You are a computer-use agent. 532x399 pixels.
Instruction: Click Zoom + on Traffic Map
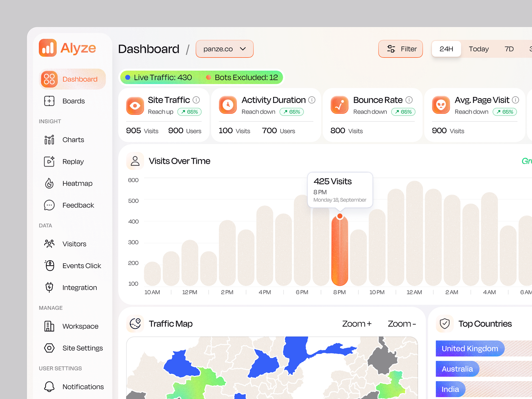coord(357,324)
